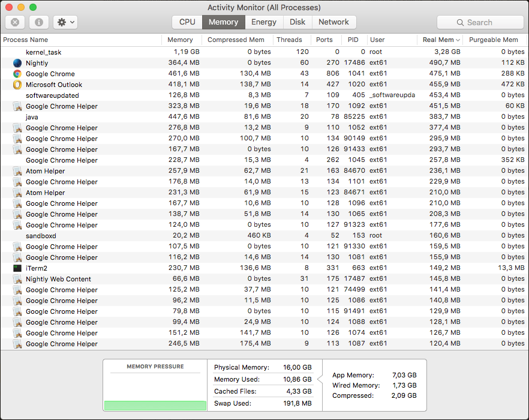
Task: Switch to the CPU tab
Action: (x=187, y=22)
